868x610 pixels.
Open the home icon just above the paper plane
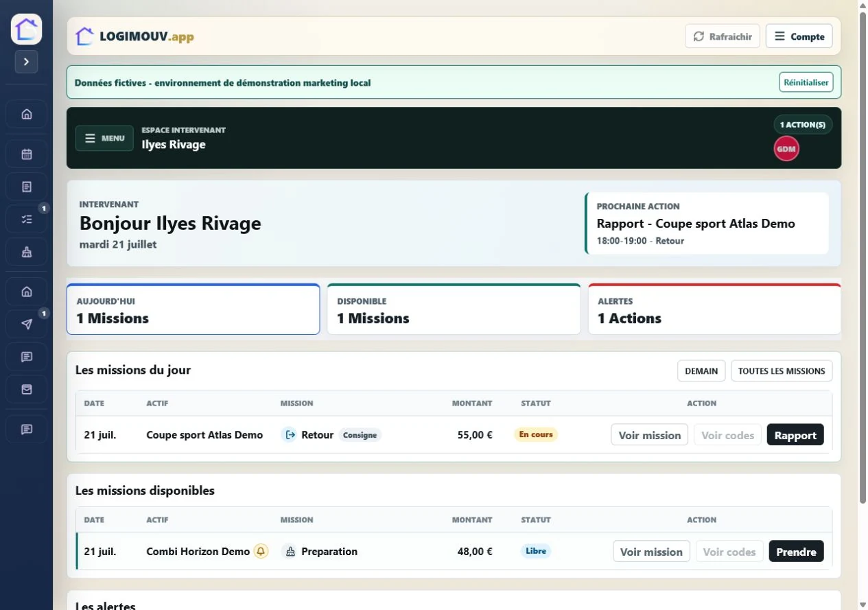[26, 292]
